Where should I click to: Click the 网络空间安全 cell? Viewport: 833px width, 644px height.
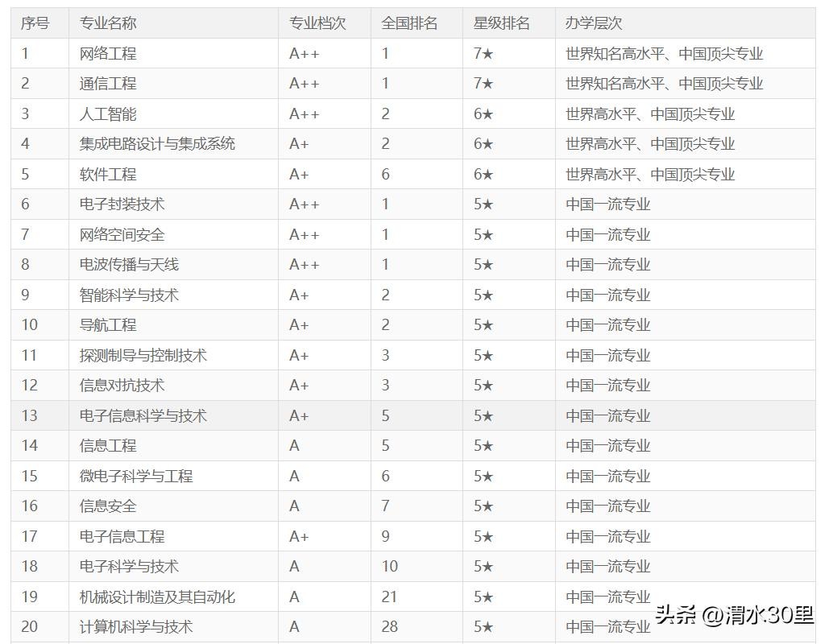coord(122,235)
